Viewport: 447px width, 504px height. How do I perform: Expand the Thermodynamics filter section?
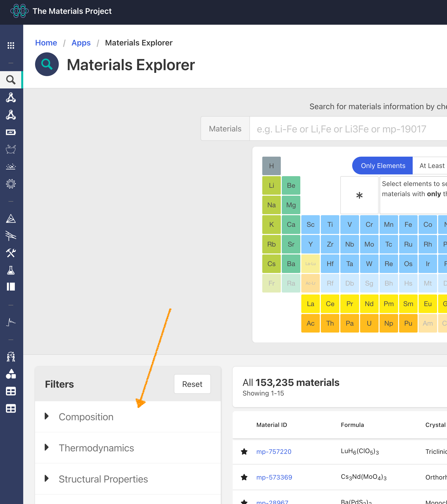tap(96, 448)
